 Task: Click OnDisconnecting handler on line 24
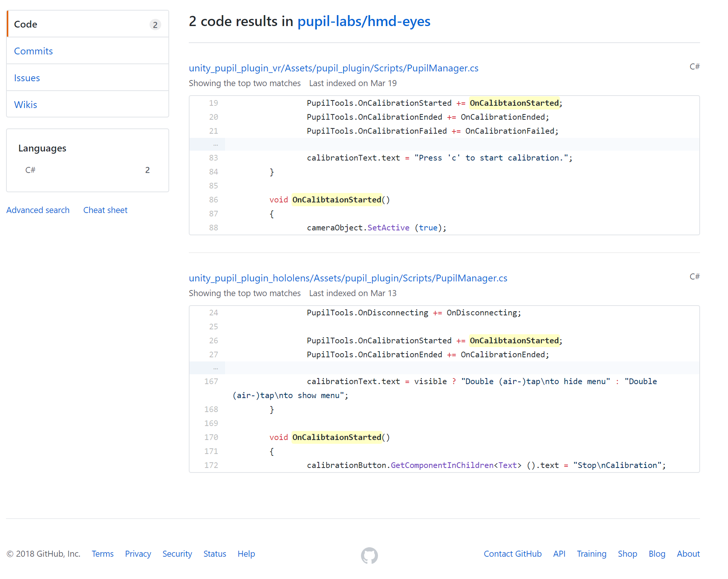[482, 312]
